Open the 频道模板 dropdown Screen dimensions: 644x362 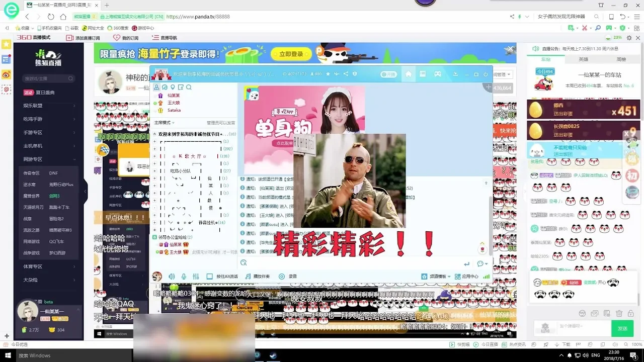[x=436, y=277]
